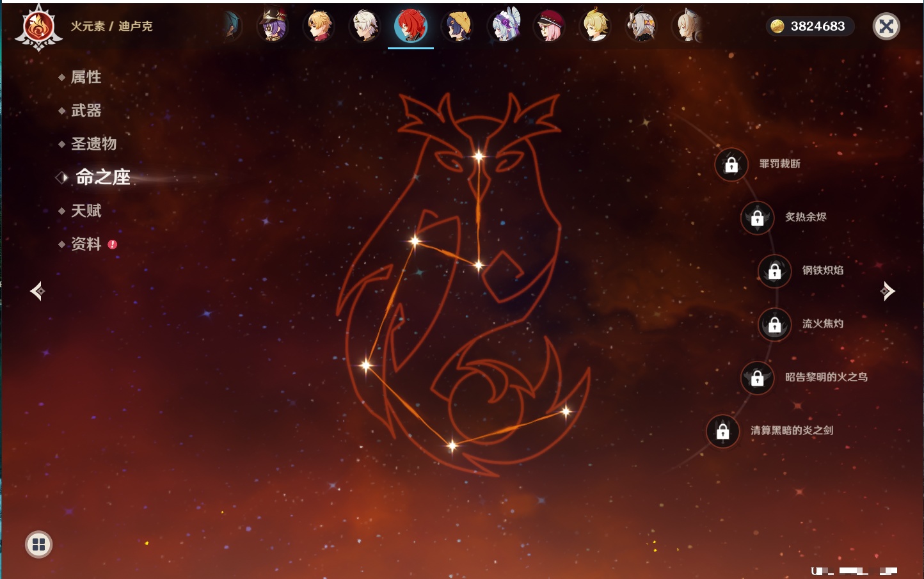Switch to next character with right arrow
Image resolution: width=924 pixels, height=579 pixels.
coord(888,291)
